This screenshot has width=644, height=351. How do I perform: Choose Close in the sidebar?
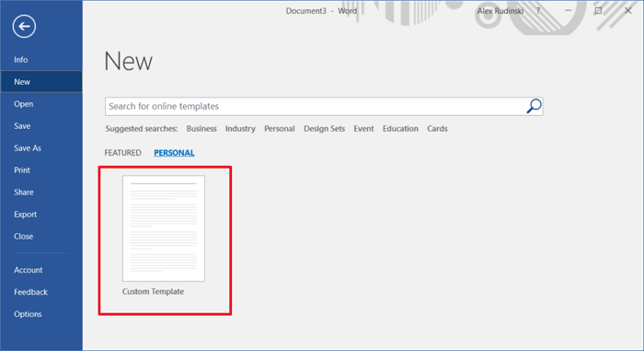click(41, 237)
